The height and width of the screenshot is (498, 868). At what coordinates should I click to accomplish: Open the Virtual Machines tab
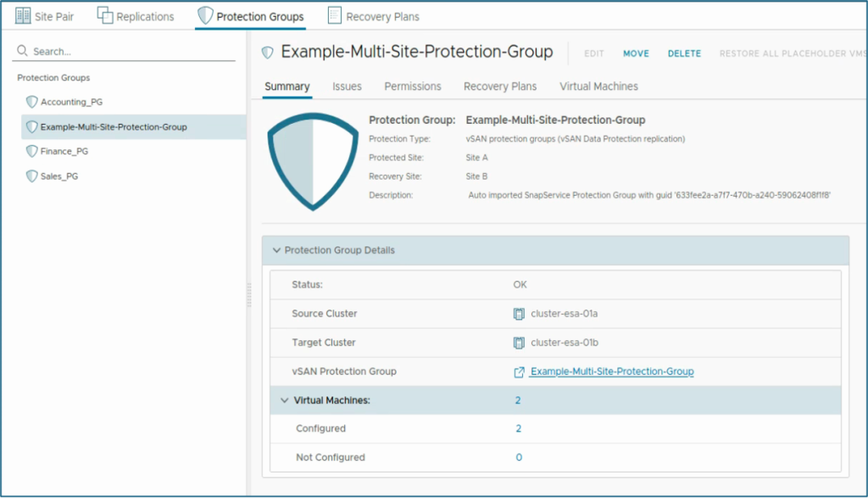tap(598, 87)
